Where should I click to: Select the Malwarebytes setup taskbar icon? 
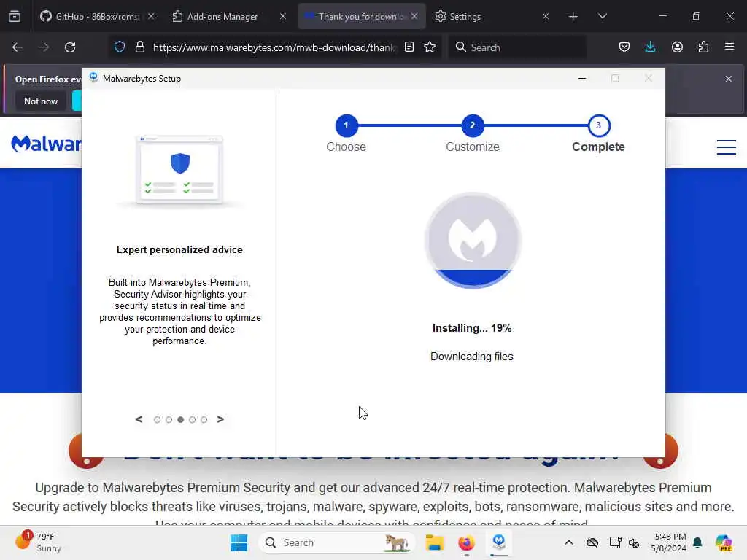point(499,542)
